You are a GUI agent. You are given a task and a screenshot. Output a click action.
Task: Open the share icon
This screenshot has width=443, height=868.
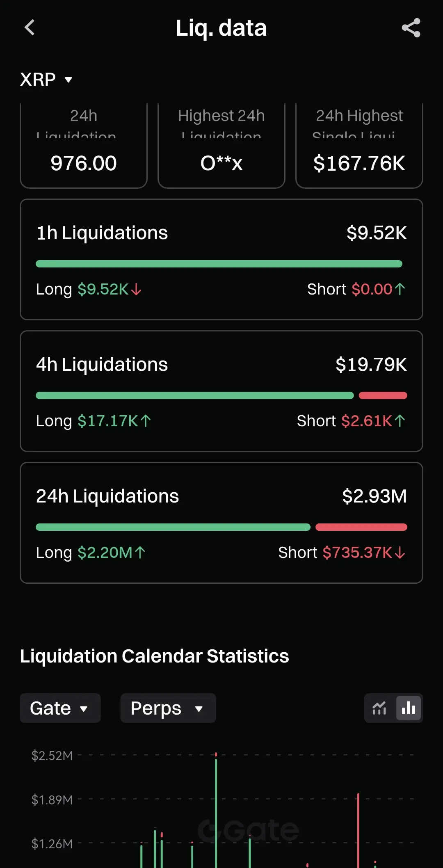[411, 28]
